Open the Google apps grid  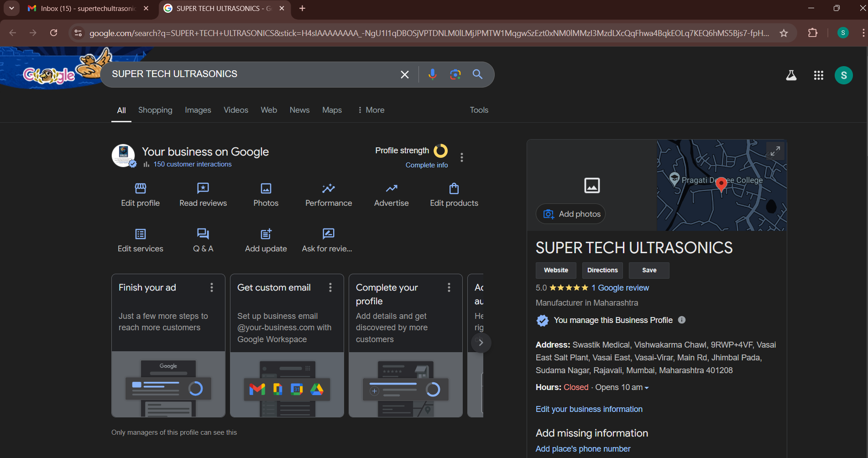click(819, 75)
